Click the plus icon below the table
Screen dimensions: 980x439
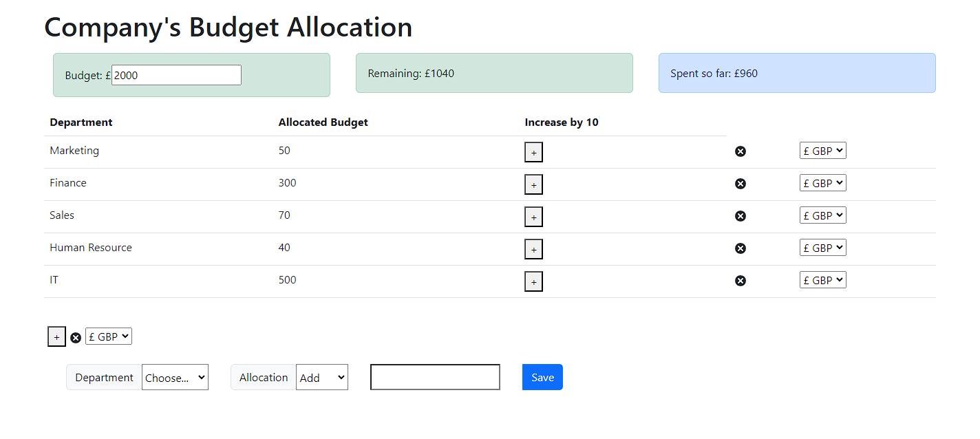pos(56,336)
